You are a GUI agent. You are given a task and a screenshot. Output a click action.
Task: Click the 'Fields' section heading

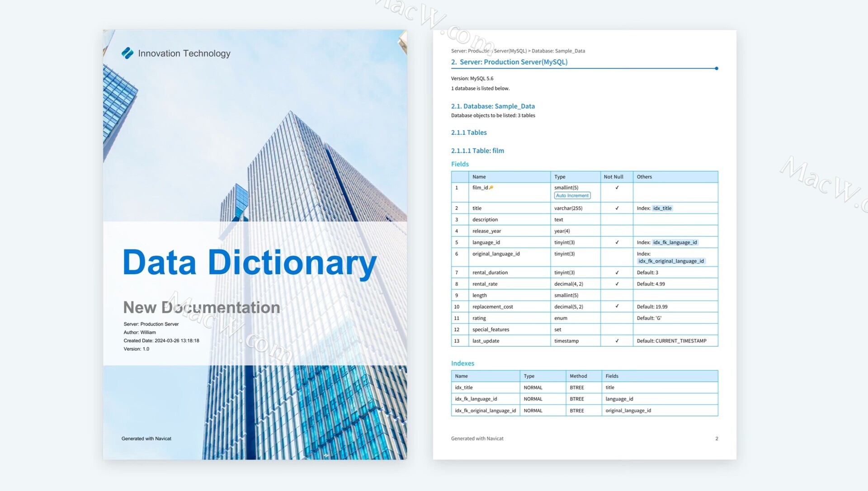[460, 164]
